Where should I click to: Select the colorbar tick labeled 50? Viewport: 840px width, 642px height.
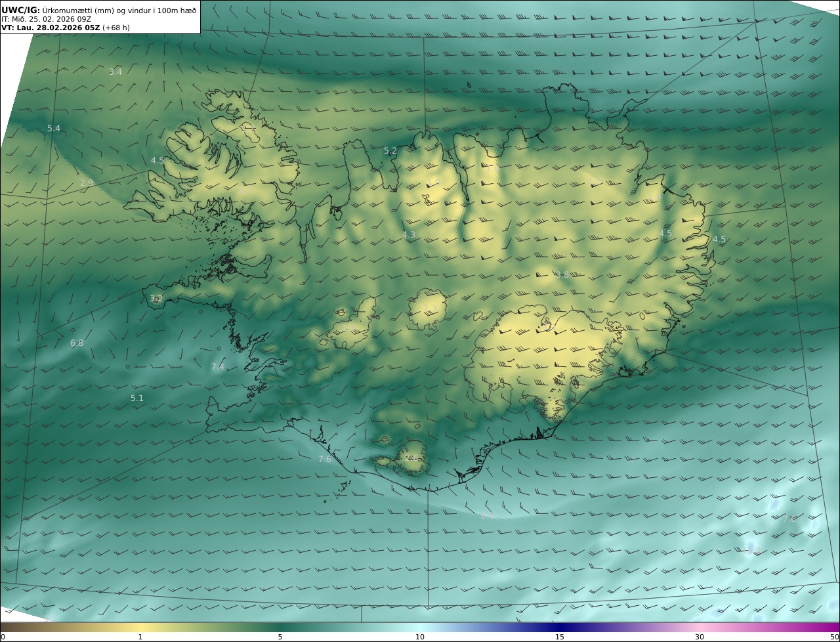coord(835,637)
